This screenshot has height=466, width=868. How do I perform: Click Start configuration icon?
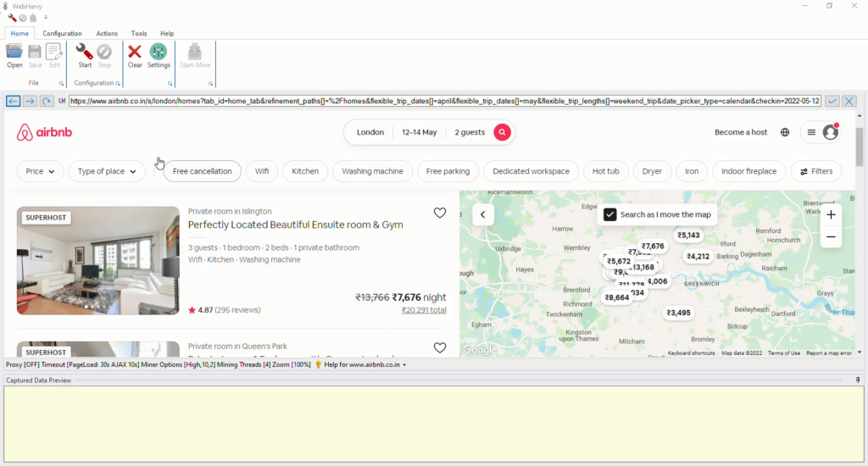click(85, 53)
